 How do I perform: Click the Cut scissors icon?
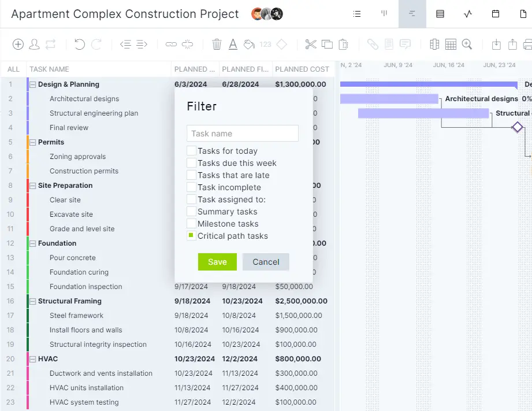[311, 45]
